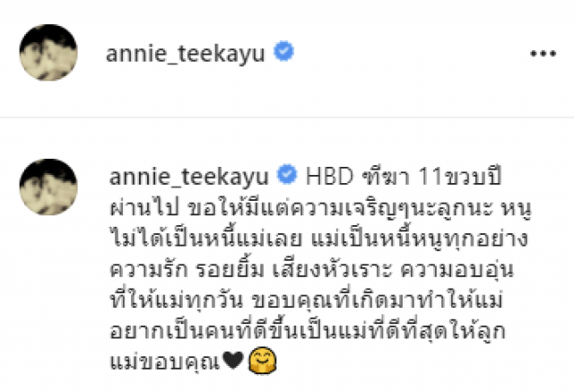Click the black heart emoji in the caption
This screenshot has width=574, height=392.
pos(233,361)
